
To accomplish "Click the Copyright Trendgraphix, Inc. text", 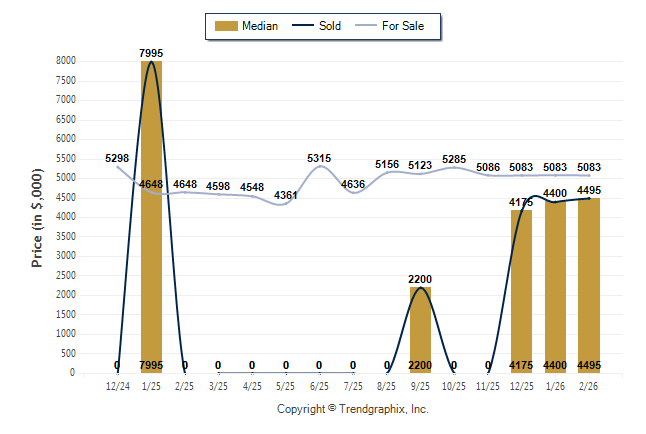I will pos(352,409).
